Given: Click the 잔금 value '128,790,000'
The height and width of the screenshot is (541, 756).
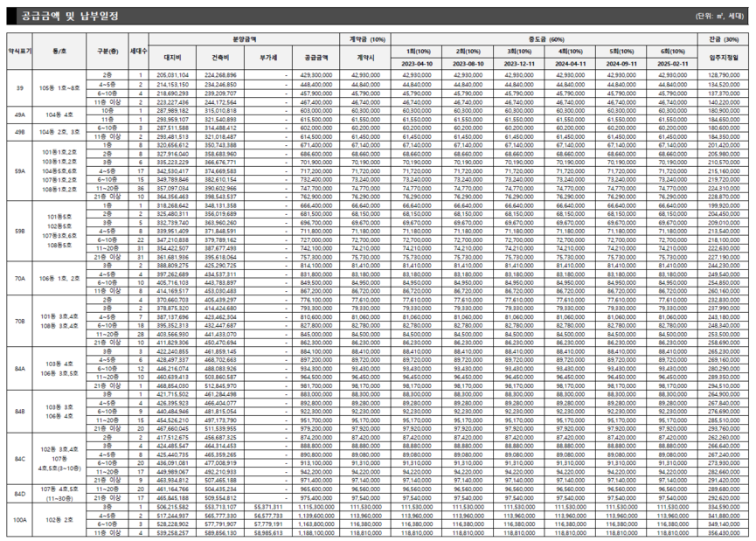Looking at the screenshot, I should coord(724,75).
